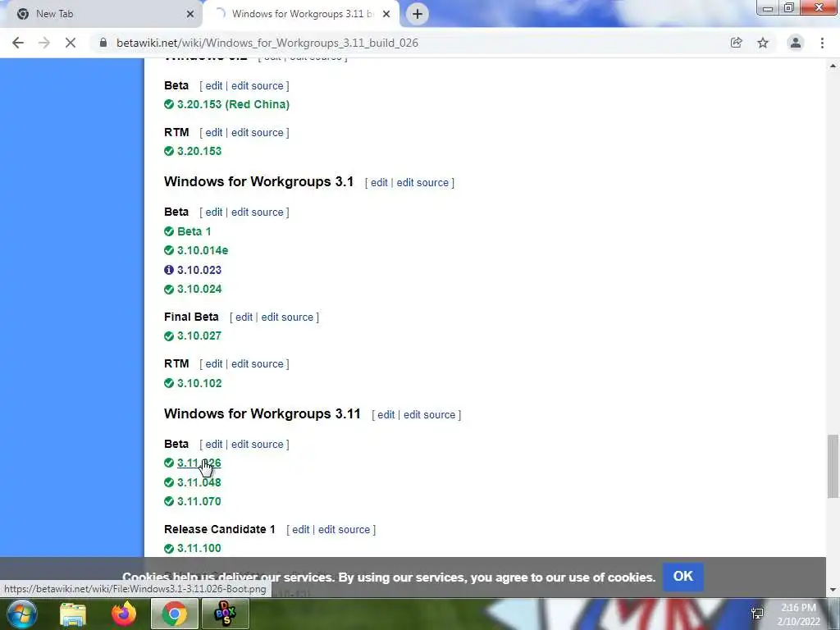Open the Chrome profile avatar
840x630 pixels.
coord(796,43)
